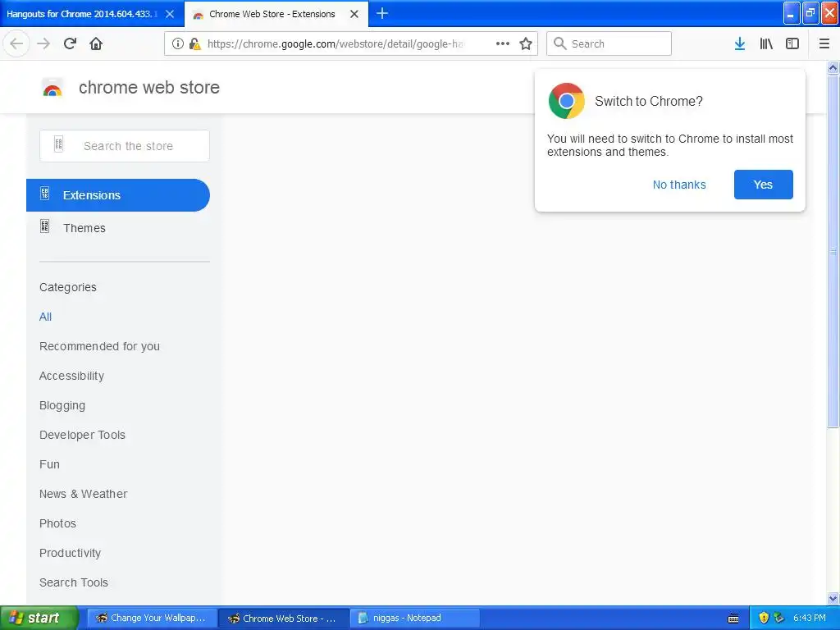Open Recommended for you category
840x630 pixels.
click(99, 346)
